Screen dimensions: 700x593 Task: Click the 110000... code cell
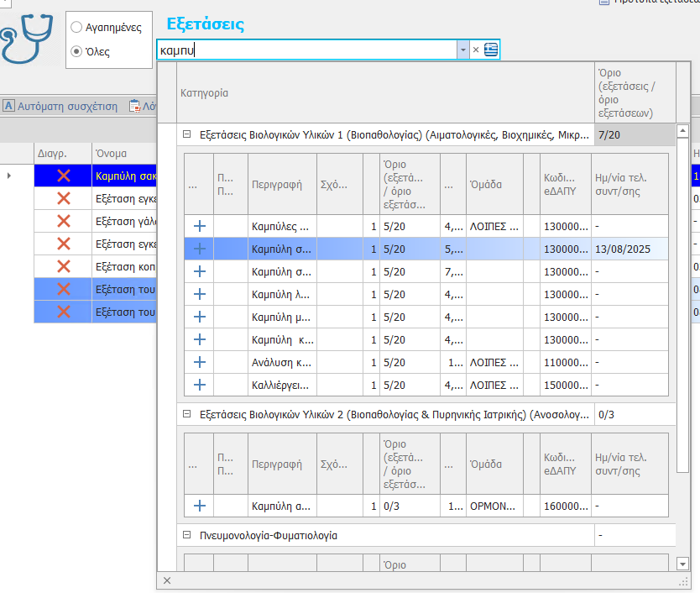[566, 362]
